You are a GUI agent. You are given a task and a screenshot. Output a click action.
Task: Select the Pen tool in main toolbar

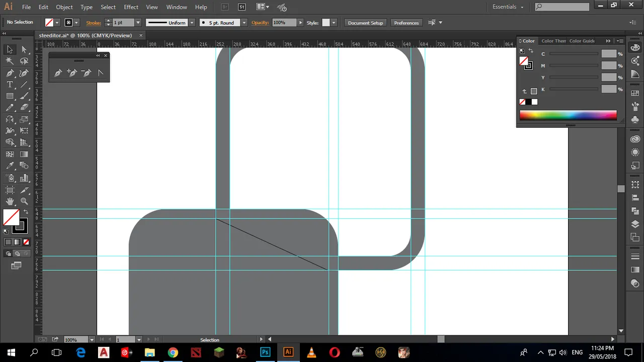click(x=10, y=73)
